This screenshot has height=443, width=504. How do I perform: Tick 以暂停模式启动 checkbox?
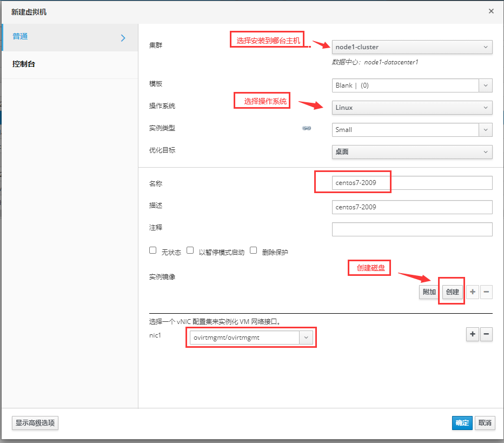click(190, 250)
